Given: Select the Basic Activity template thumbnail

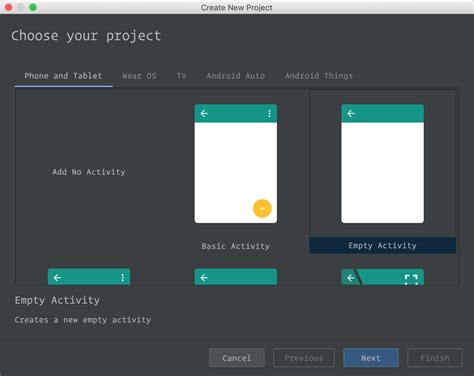Looking at the screenshot, I should (x=236, y=164).
